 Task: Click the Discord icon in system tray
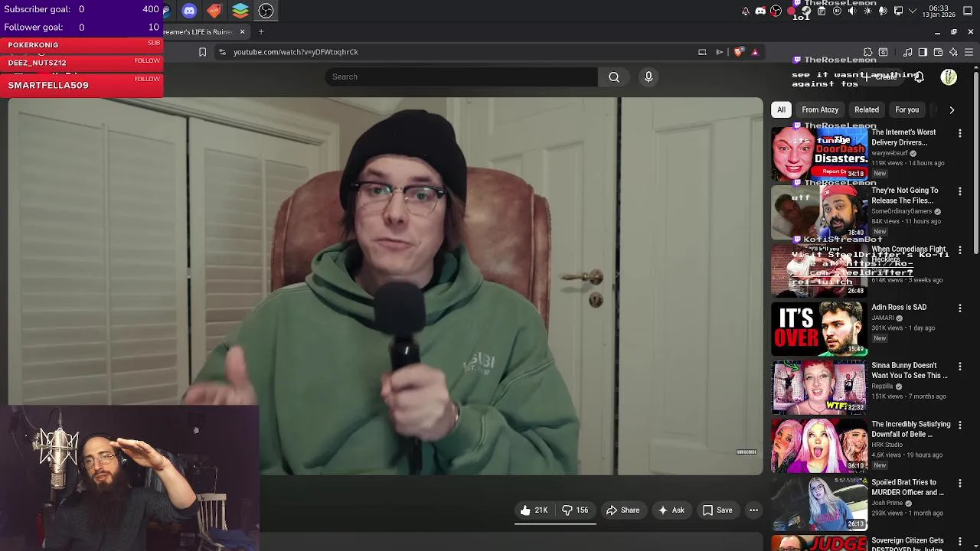click(x=760, y=11)
